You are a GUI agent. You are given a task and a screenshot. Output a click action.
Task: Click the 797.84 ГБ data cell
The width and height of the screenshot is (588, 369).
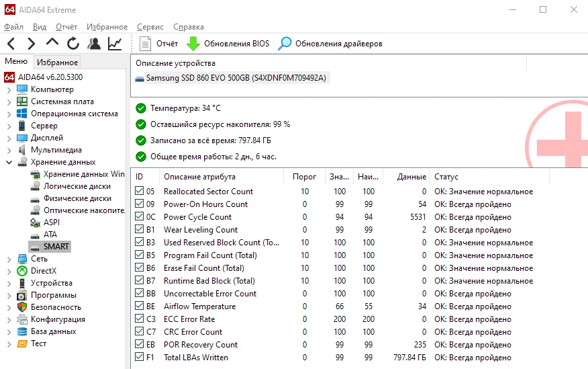[x=409, y=358]
